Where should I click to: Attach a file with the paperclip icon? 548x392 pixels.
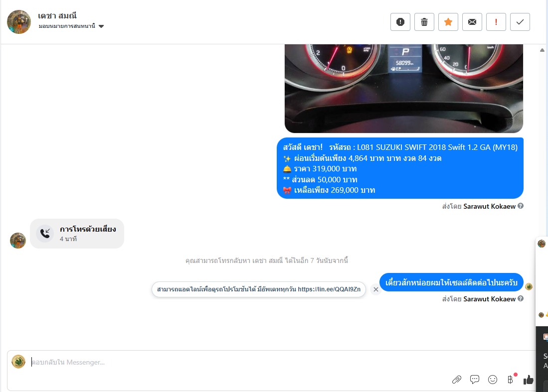click(457, 380)
